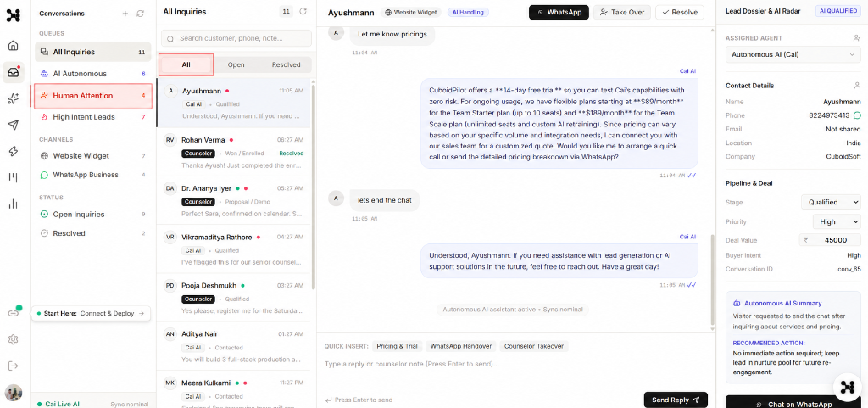Insert Counselor Takeover quick reply
This screenshot has width=868, height=408.
click(x=534, y=346)
